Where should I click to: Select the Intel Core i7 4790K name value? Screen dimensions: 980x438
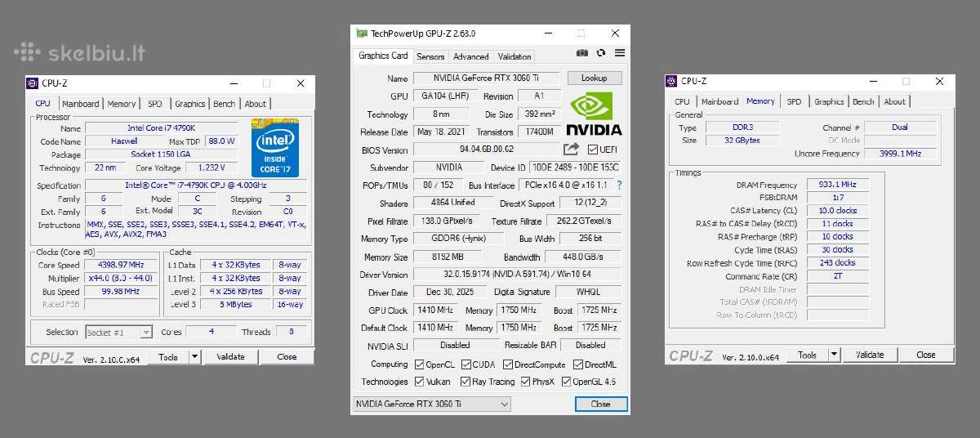click(x=162, y=128)
